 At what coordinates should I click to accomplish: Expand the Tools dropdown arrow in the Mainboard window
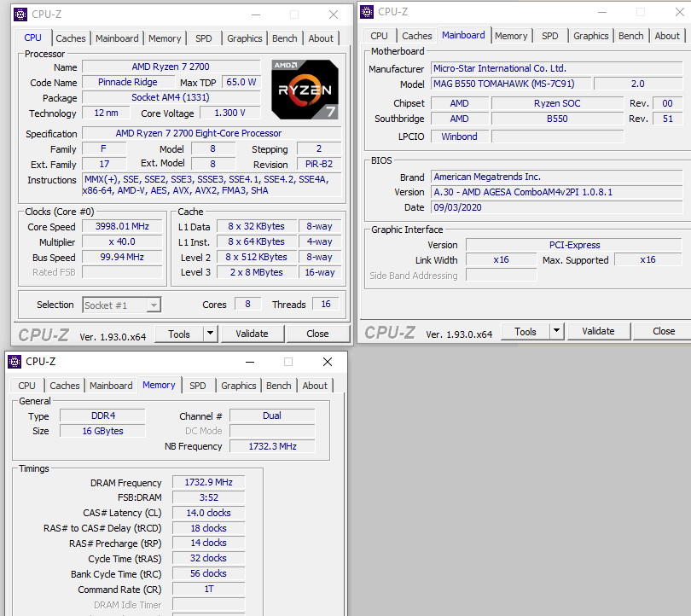pos(556,331)
